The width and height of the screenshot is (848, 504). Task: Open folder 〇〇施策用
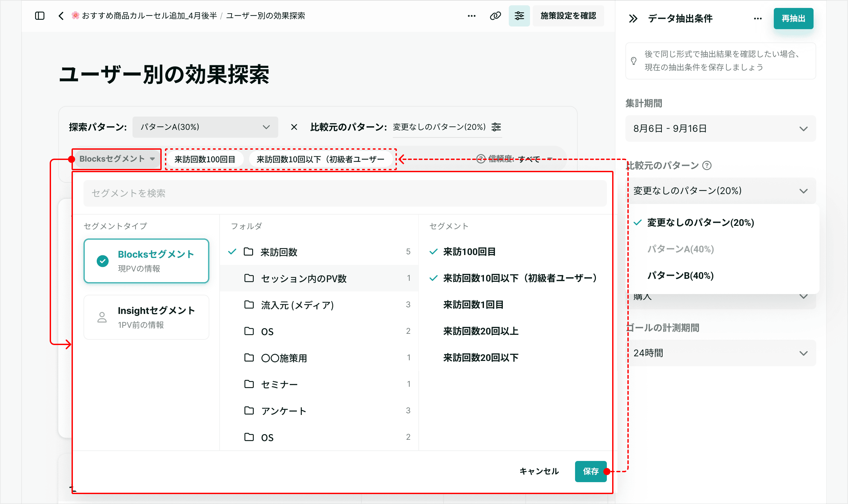coord(319,358)
